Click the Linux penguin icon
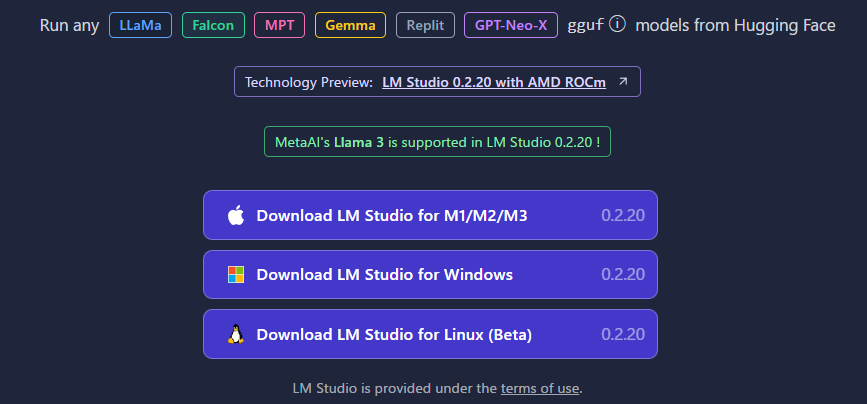 coord(236,334)
